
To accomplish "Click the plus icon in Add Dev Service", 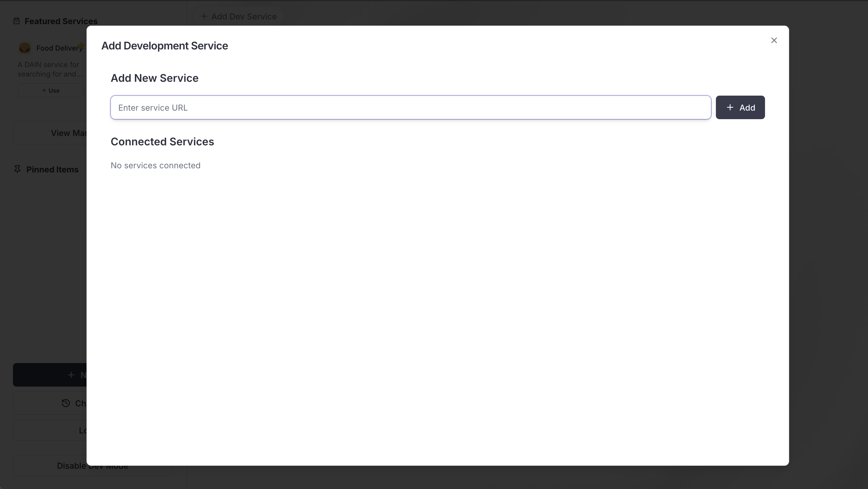I will coord(204,16).
